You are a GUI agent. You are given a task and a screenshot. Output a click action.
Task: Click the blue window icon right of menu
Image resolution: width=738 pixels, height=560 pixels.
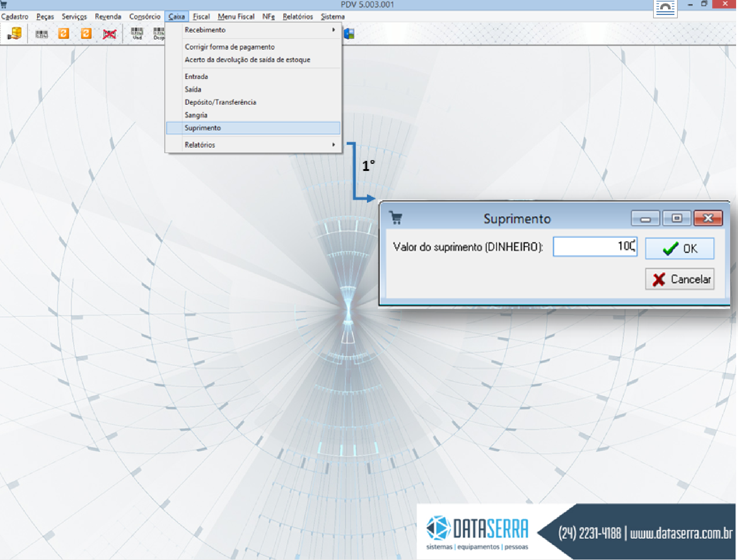click(x=349, y=34)
